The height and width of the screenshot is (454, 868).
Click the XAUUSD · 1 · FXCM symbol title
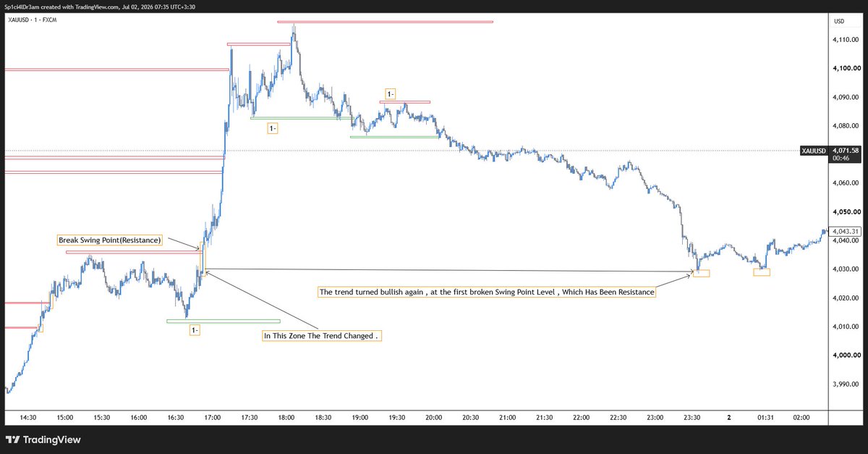click(x=31, y=19)
